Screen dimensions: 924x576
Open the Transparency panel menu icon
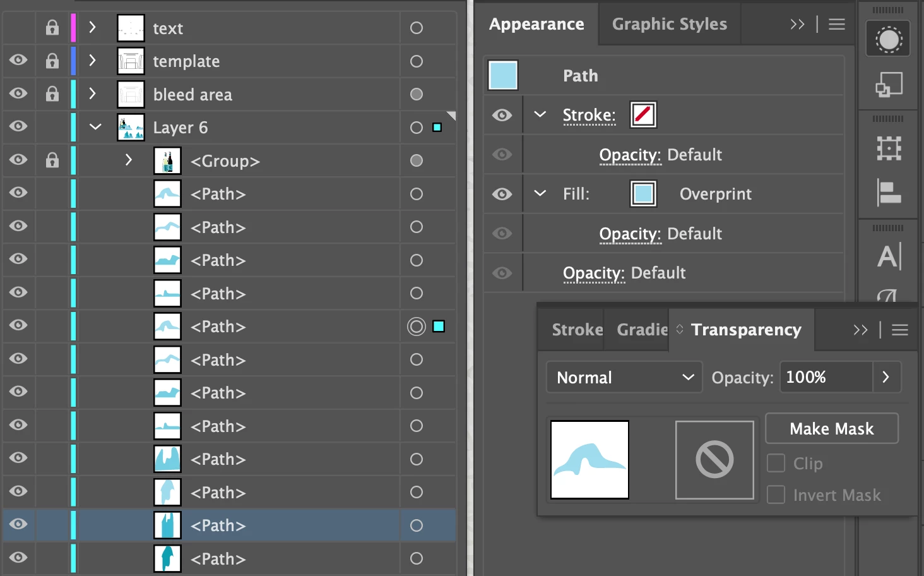(x=900, y=330)
